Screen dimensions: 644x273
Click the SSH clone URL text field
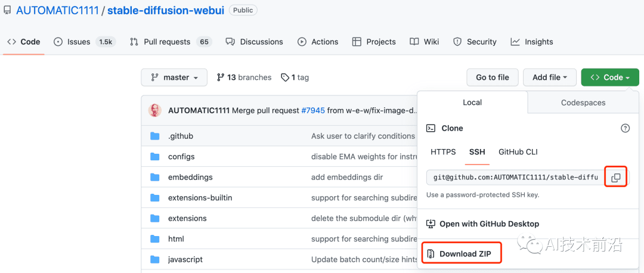point(515,178)
